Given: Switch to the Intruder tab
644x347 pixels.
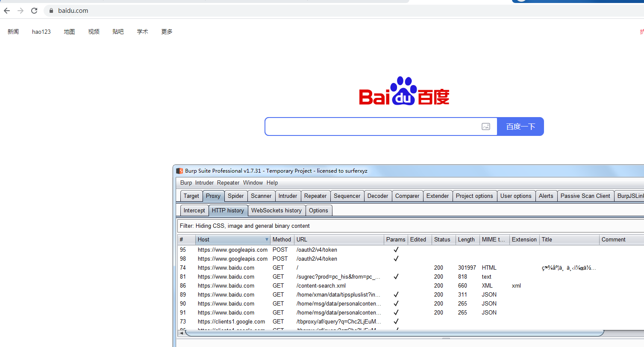Looking at the screenshot, I should point(288,196).
